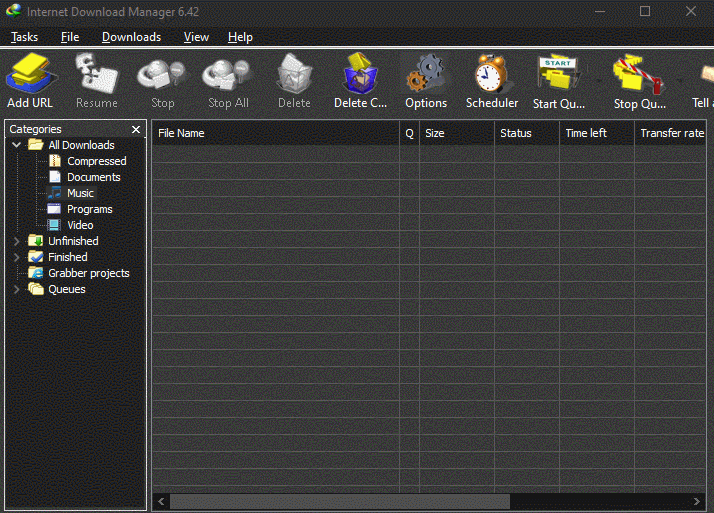Select the Queues category label

tap(67, 289)
